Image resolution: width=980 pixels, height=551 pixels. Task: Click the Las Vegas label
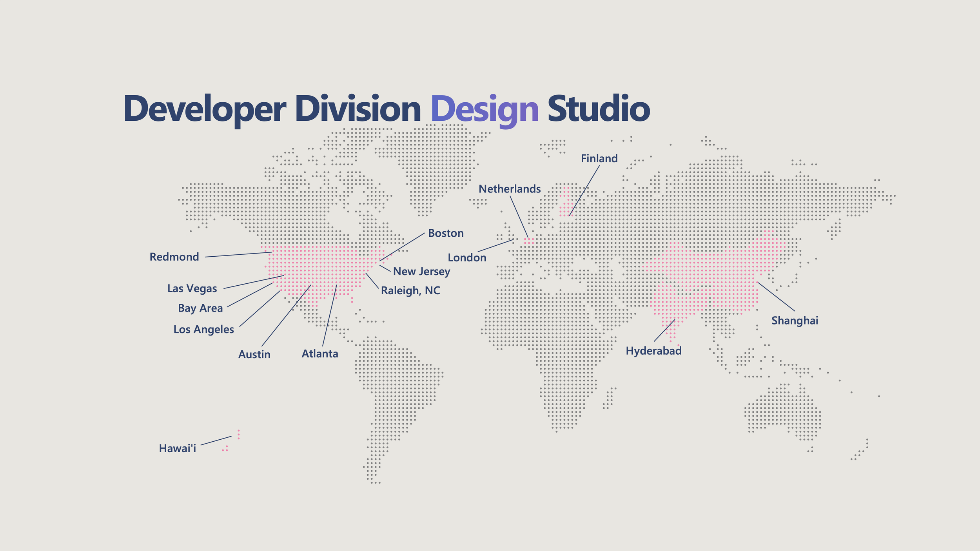pyautogui.click(x=192, y=289)
